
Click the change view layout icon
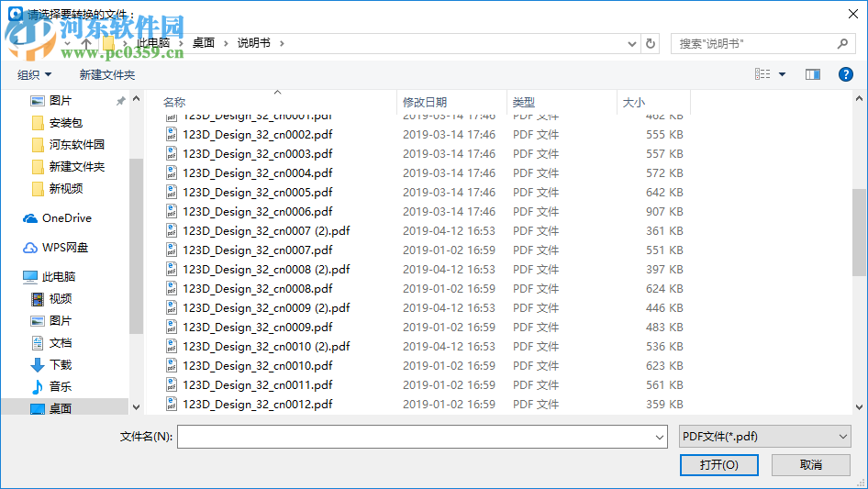click(762, 74)
